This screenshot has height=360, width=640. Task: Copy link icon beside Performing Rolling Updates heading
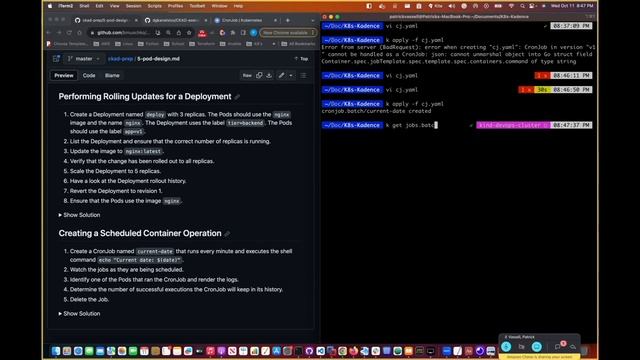pos(237,97)
